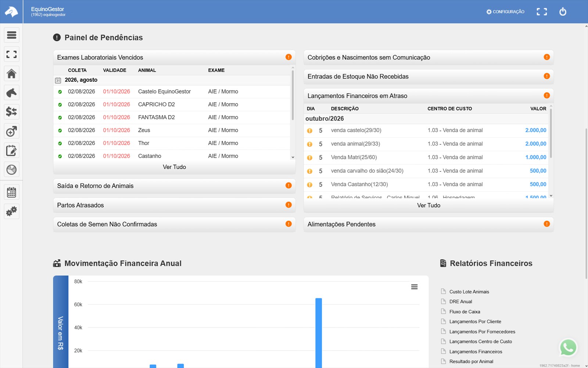Open the WhatsApp chat bubble
Viewport: 588px width, 368px height.
pos(568,347)
